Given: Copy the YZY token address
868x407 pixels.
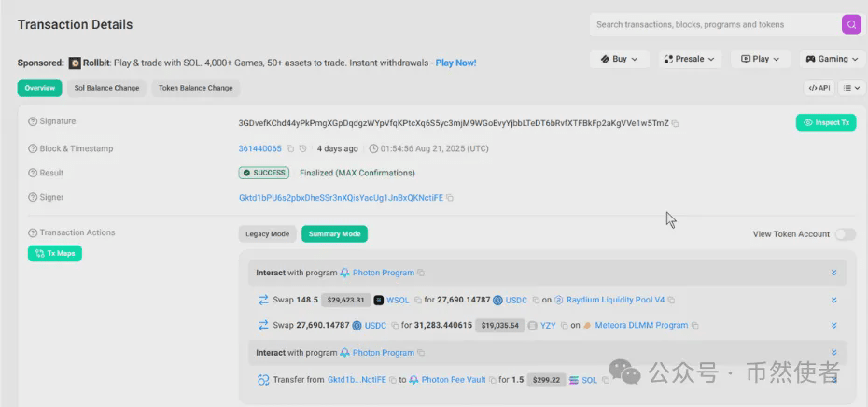Looking at the screenshot, I should 564,326.
